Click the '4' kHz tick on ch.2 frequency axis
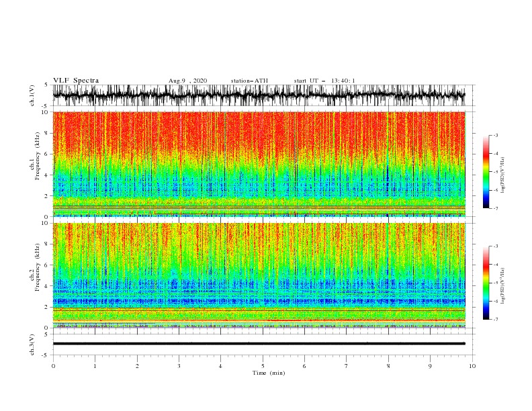The image size is (532, 411). (x=47, y=286)
